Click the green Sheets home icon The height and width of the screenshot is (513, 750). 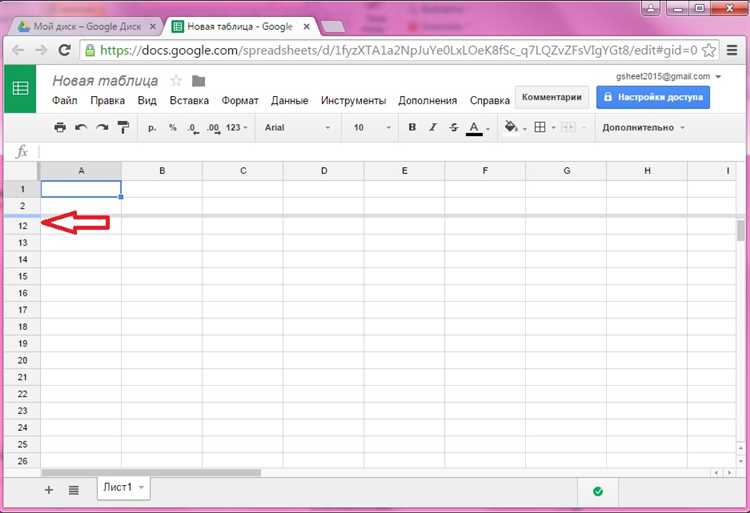(20, 88)
